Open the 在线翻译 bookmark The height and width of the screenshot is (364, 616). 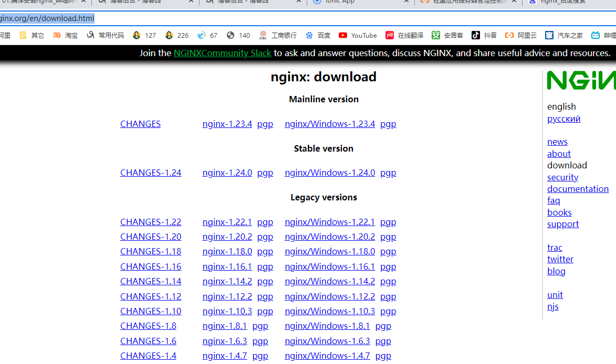coord(404,35)
